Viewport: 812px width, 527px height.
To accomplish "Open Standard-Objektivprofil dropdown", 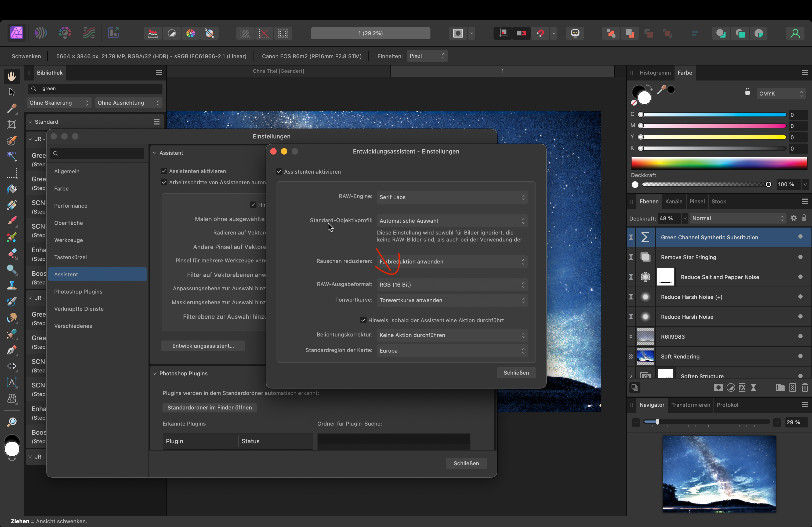I will [x=452, y=221].
